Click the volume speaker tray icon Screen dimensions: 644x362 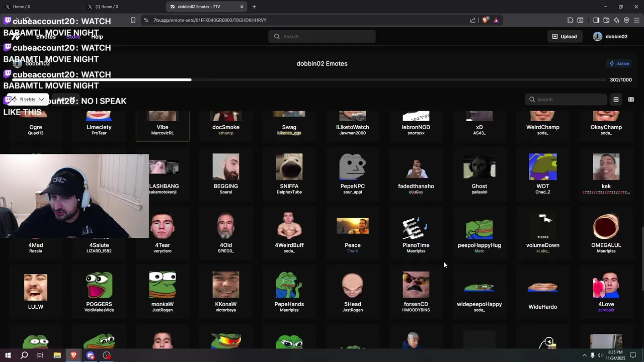tap(601, 355)
